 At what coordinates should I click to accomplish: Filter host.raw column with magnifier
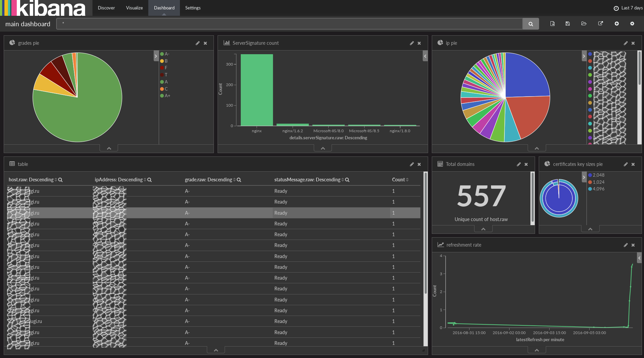61,180
